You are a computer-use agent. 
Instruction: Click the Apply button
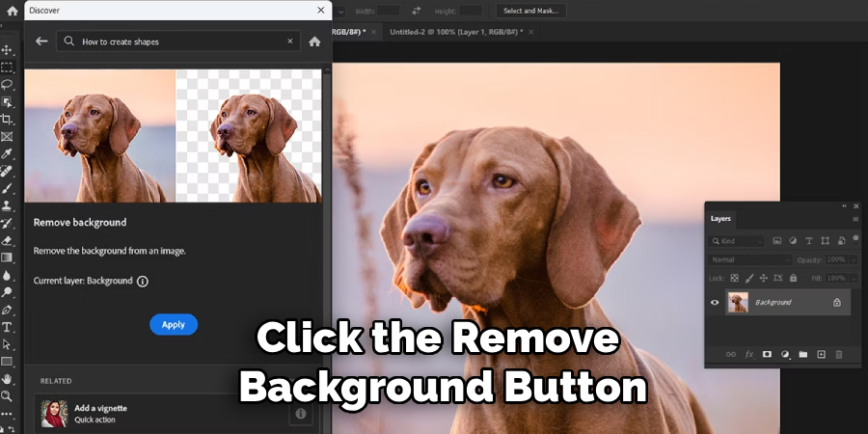pos(174,325)
